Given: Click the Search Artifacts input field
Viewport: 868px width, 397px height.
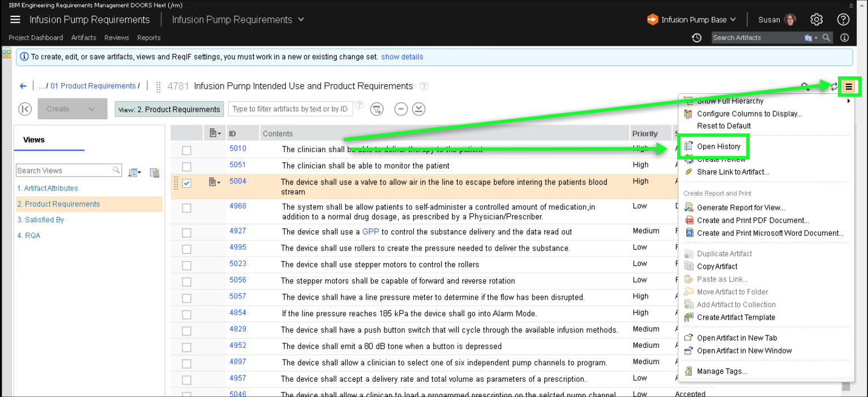Looking at the screenshot, I should point(756,38).
